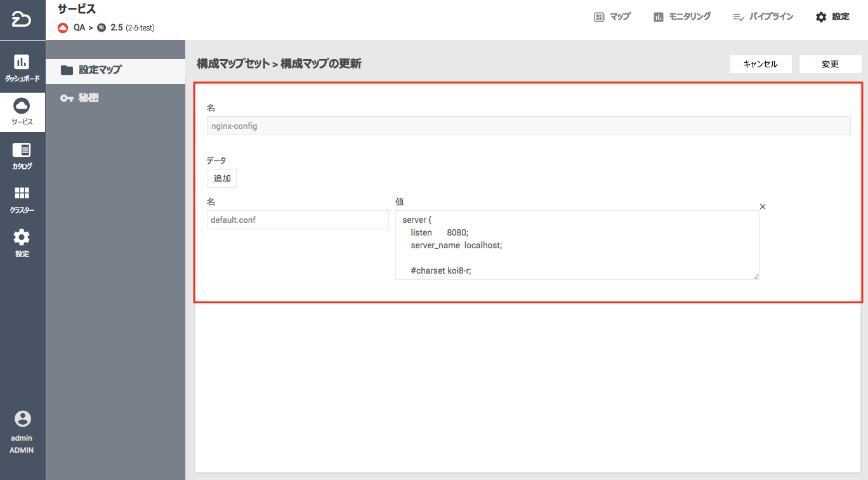Click the 追加 button under データ
Image resolution: width=868 pixels, height=480 pixels.
click(221, 178)
